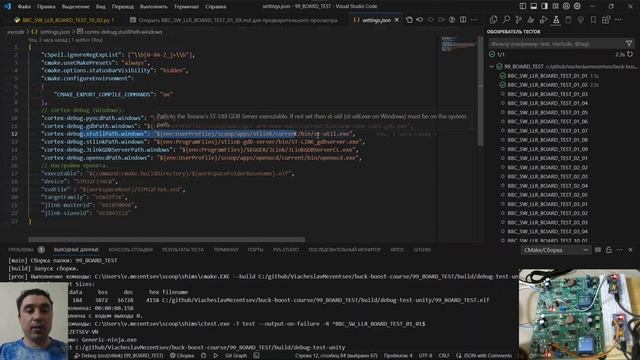
Task: Open the PVS-Studio panel tab
Action: point(286,249)
